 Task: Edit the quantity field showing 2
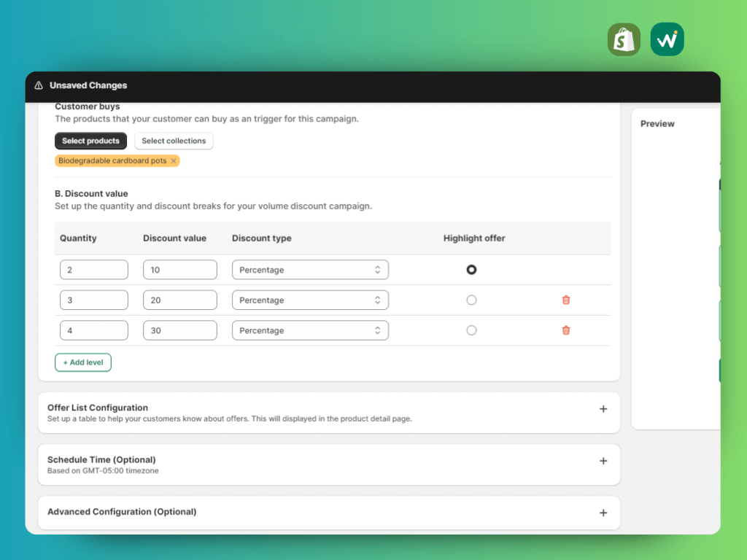[x=94, y=270]
